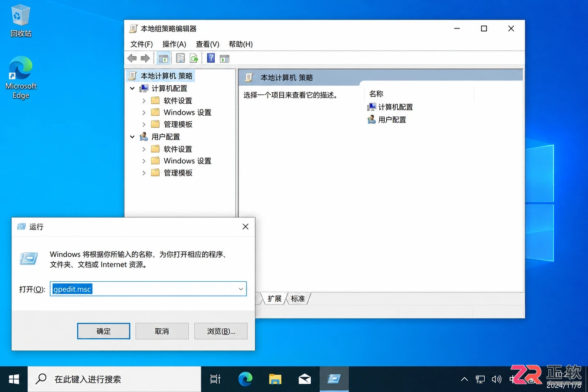Show hidden tray icons chevron
588x392 pixels.
(464, 379)
